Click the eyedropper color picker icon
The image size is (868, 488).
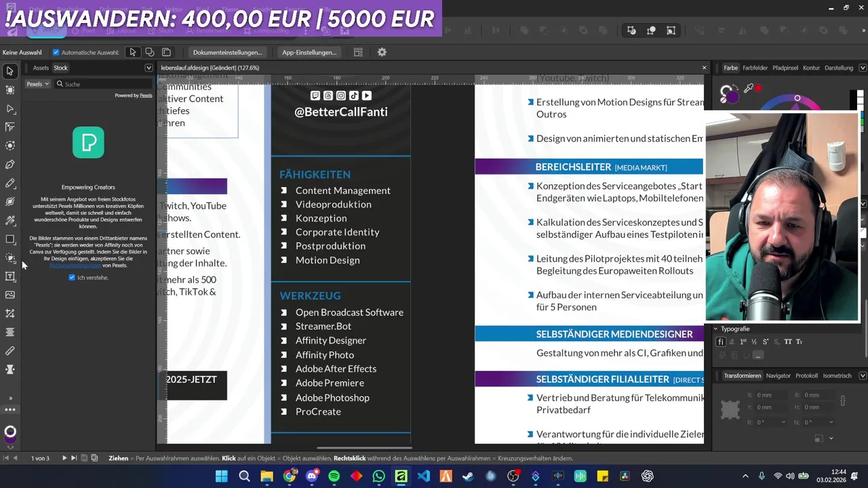[x=749, y=88]
